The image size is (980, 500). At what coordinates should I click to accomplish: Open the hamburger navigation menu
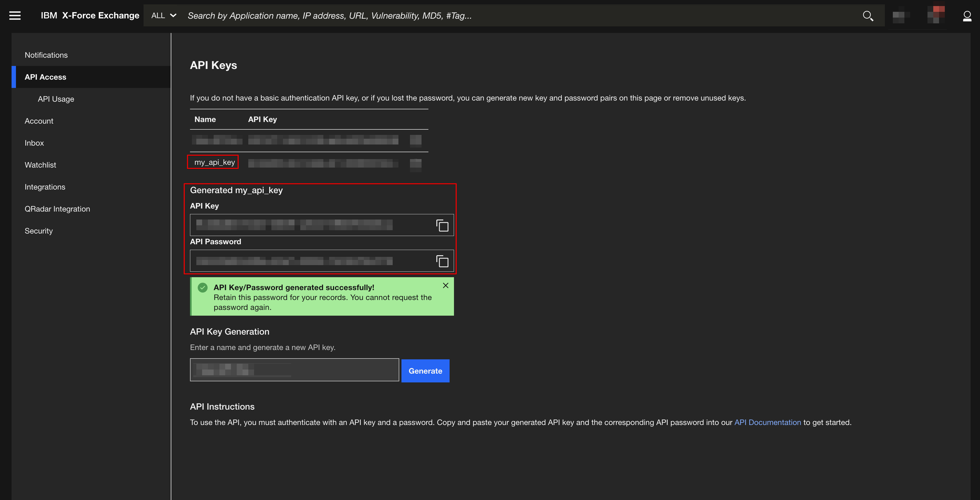click(15, 16)
